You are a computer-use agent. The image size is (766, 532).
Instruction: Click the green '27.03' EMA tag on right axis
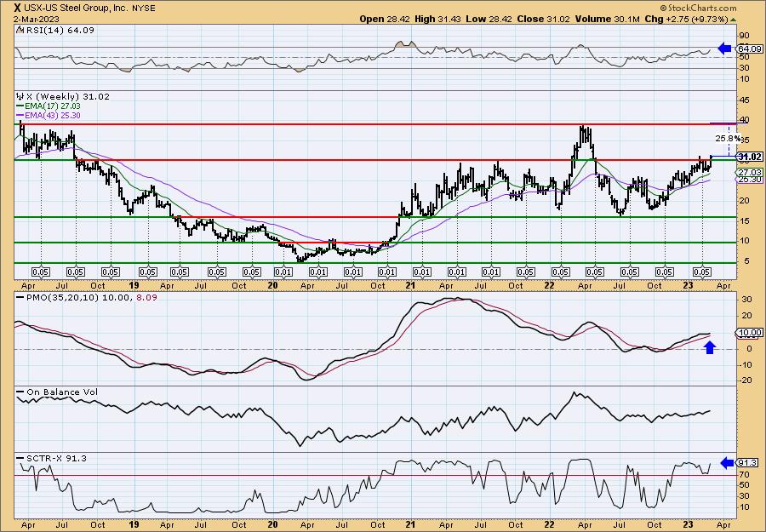pos(749,173)
